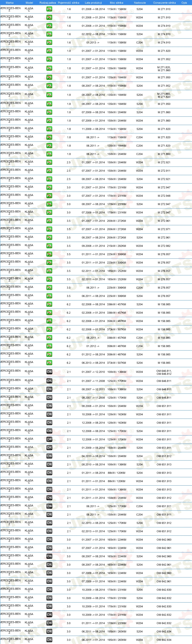Click the PB fuel icon in the W204 M 271.952 row
Image resolution: width=192 pixels, height=644 pixels.
tap(49, 59)
